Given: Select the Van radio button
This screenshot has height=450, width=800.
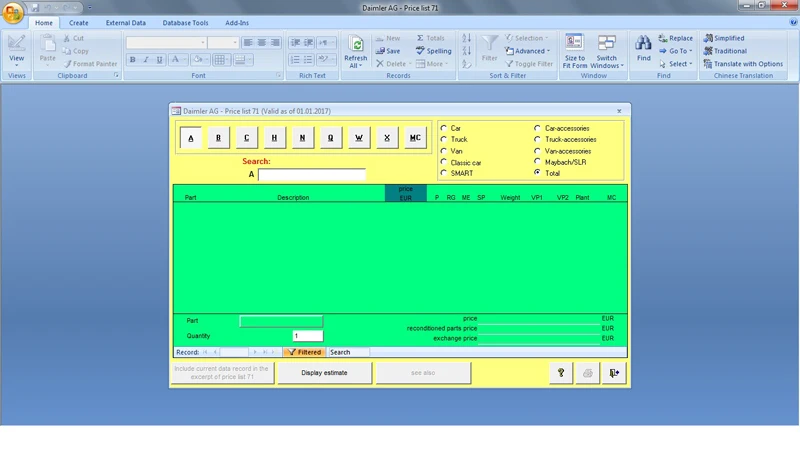Looking at the screenshot, I should [444, 151].
